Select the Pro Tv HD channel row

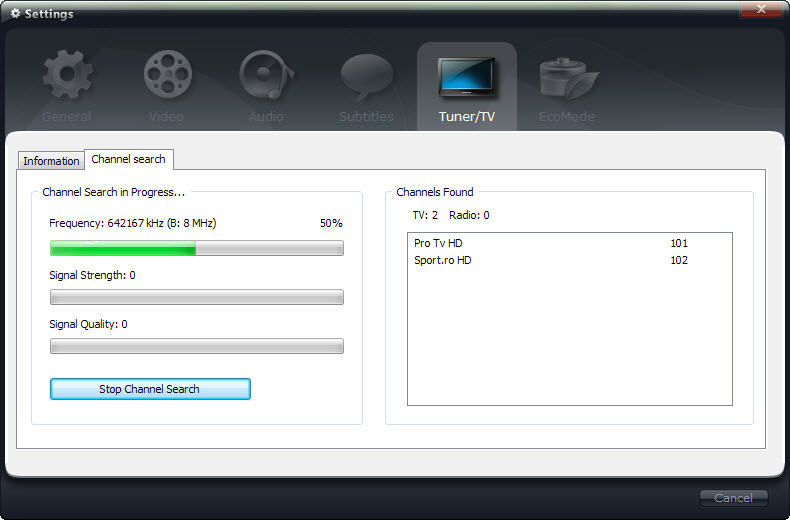[569, 243]
